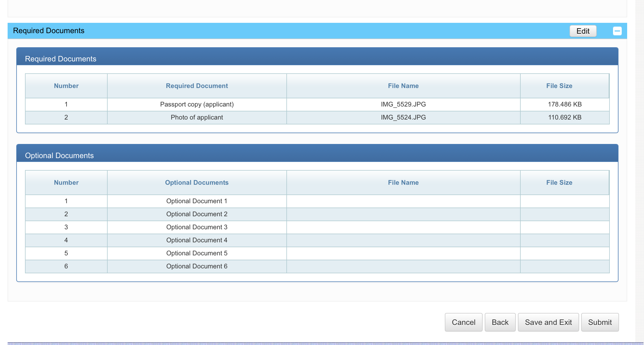The width and height of the screenshot is (644, 345).
Task: Click the Required Document column header
Action: tap(197, 86)
